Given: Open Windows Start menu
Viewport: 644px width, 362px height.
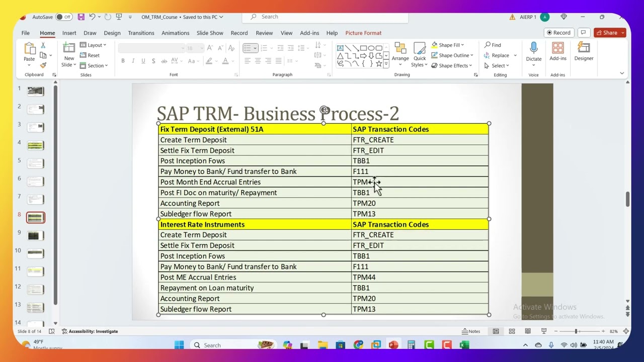Looking at the screenshot, I should tap(179, 345).
